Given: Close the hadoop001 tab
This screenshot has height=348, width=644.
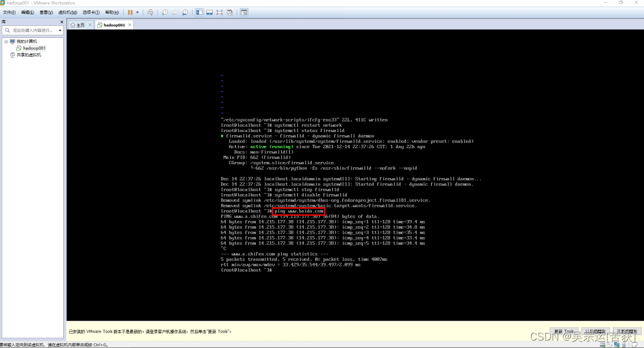Looking at the screenshot, I should 130,25.
